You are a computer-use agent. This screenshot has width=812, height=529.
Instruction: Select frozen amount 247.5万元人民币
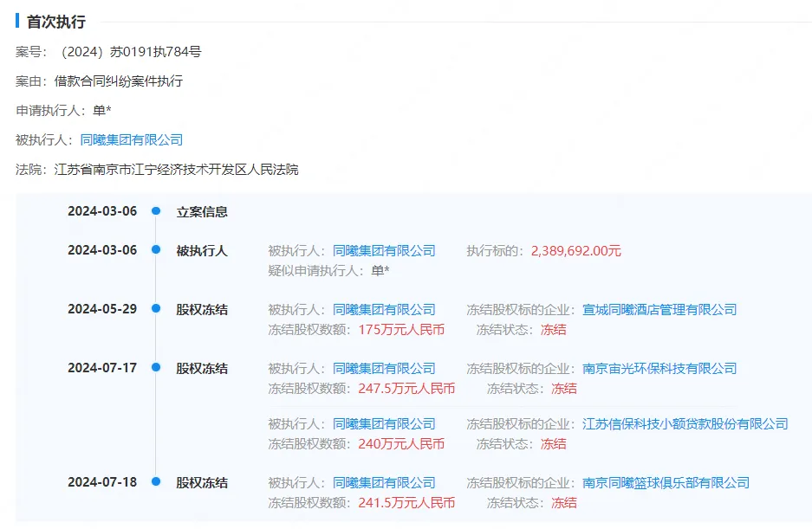(406, 389)
